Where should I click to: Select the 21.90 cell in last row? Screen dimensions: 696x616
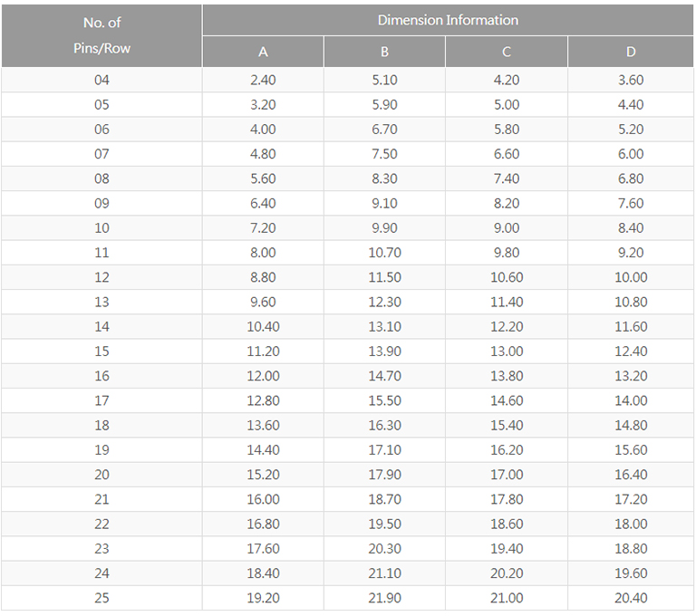[x=384, y=598]
